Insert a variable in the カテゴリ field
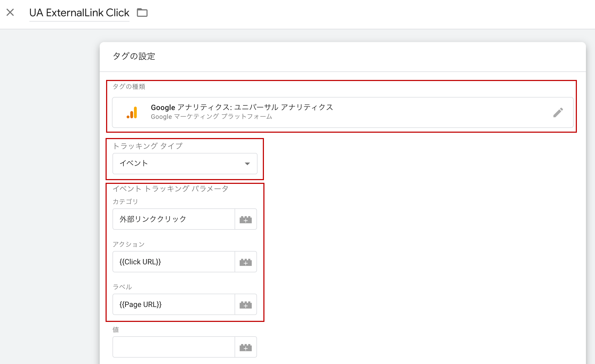The width and height of the screenshot is (595, 364). coord(246,219)
